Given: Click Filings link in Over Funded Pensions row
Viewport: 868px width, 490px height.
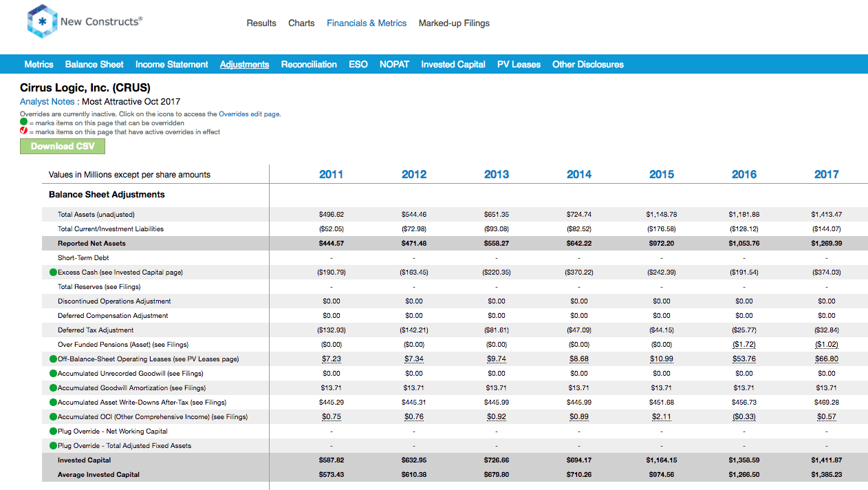Looking at the screenshot, I should point(175,345).
